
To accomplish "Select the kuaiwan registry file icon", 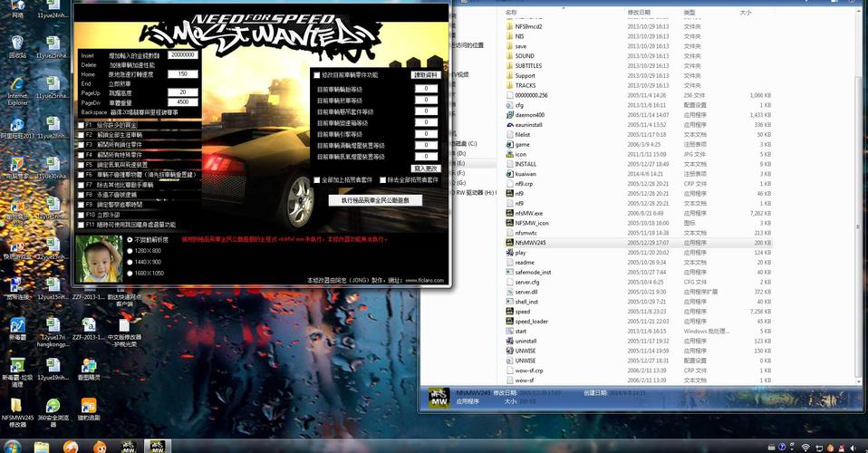I will tap(510, 174).
